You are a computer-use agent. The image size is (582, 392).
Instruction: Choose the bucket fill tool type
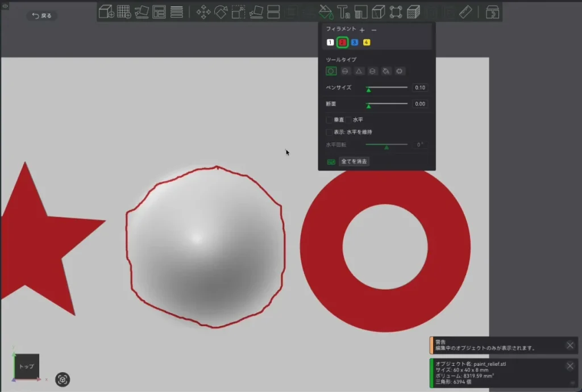click(x=386, y=71)
